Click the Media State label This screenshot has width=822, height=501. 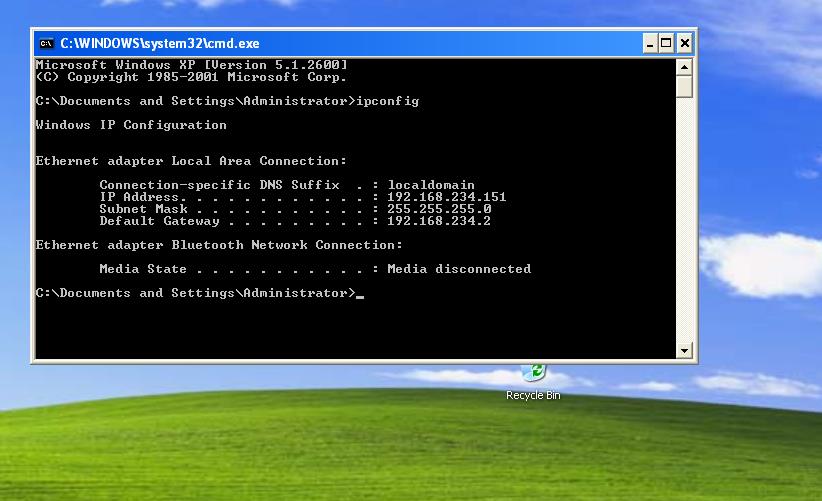click(143, 269)
